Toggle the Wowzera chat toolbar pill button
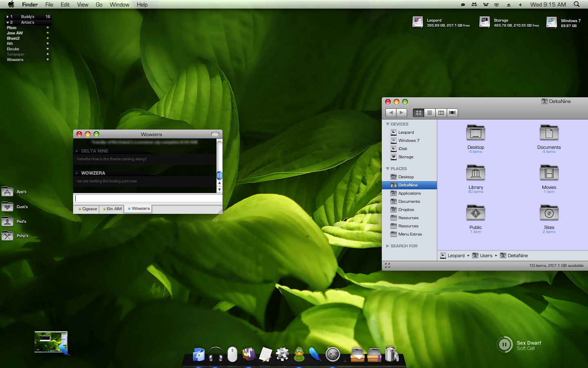 point(215,134)
